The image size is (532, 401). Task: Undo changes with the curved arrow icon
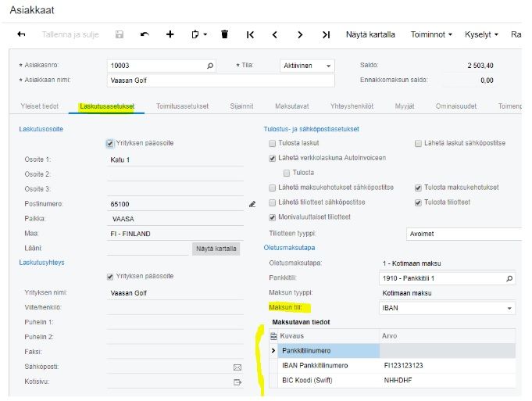click(145, 34)
